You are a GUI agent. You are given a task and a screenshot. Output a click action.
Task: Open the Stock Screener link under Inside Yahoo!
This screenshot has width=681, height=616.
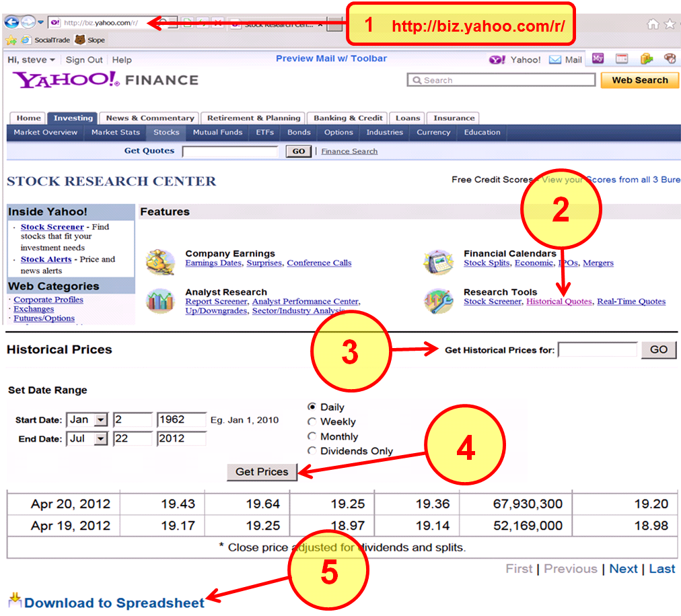pos(52,227)
